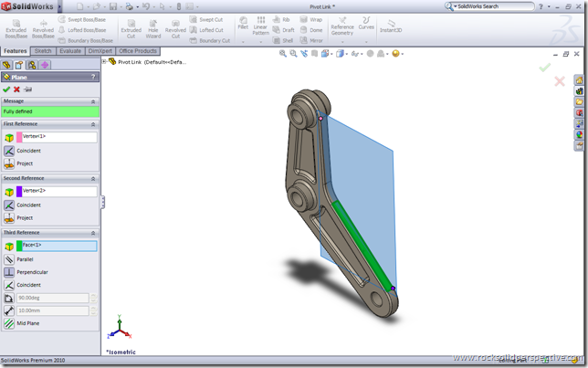Switch to the Sketch tab

coord(43,51)
